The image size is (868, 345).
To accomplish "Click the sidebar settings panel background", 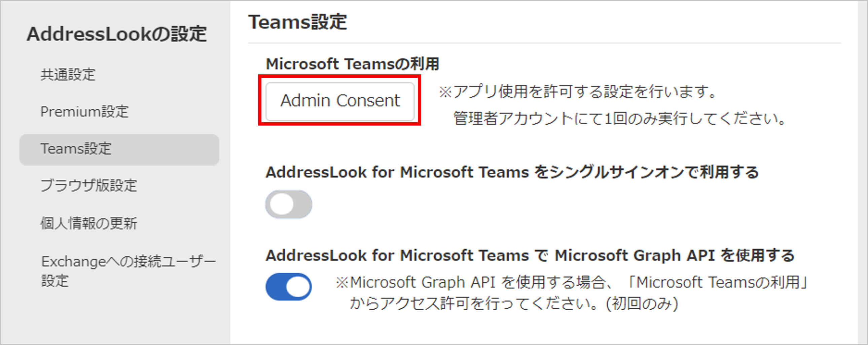I will [115, 317].
